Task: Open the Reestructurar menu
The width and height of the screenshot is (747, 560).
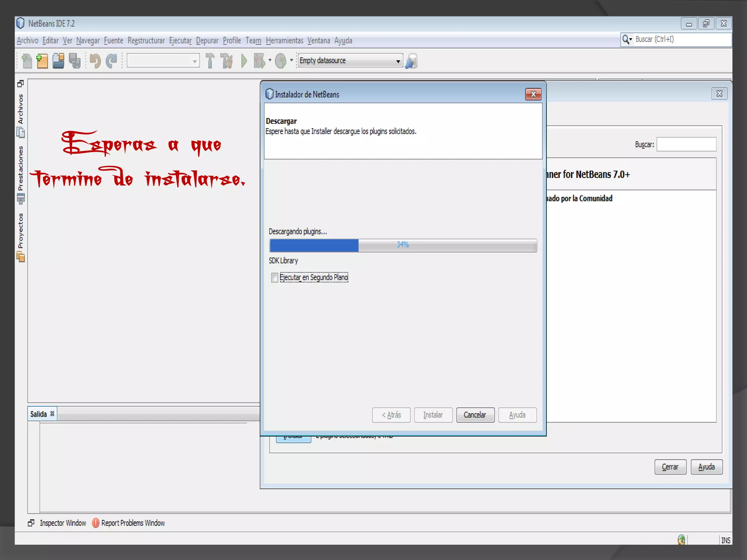Action: pos(146,40)
